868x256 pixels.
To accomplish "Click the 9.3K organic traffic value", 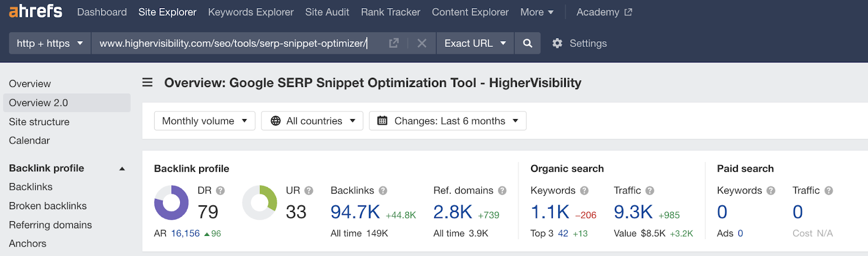I will (634, 212).
